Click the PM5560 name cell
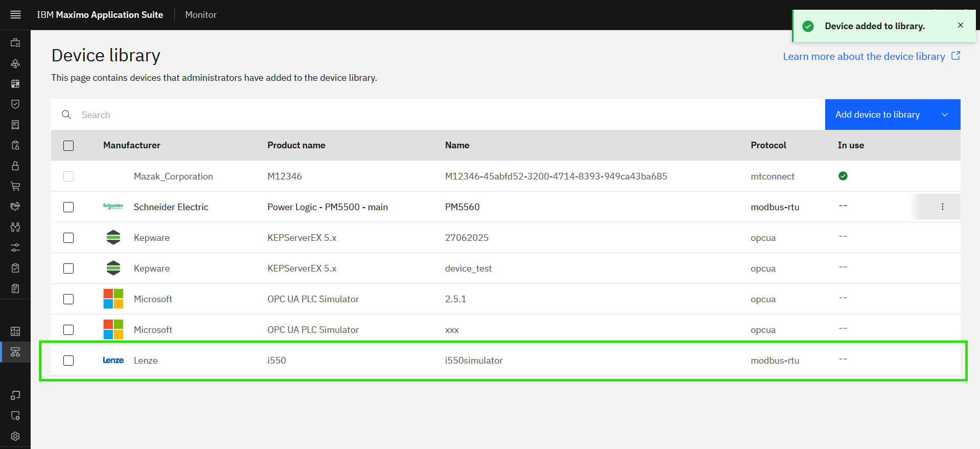980x449 pixels. click(462, 207)
